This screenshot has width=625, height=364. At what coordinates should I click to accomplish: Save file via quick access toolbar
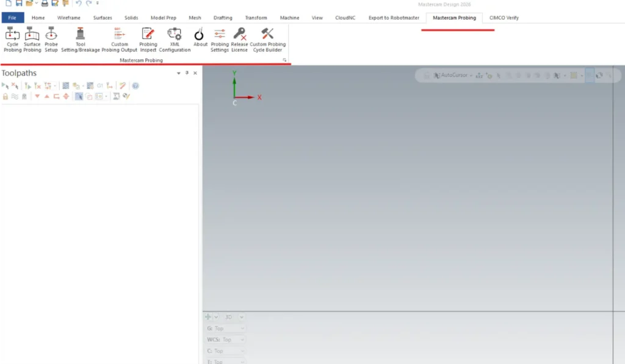point(19,3)
